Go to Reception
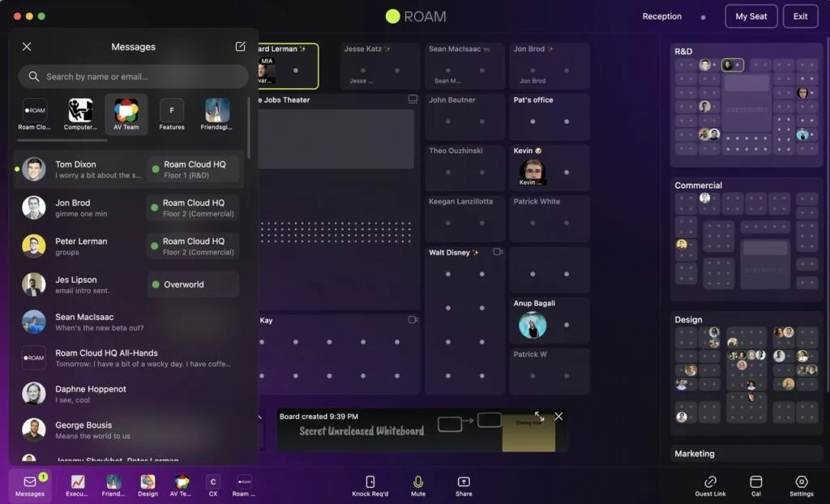 [x=661, y=16]
